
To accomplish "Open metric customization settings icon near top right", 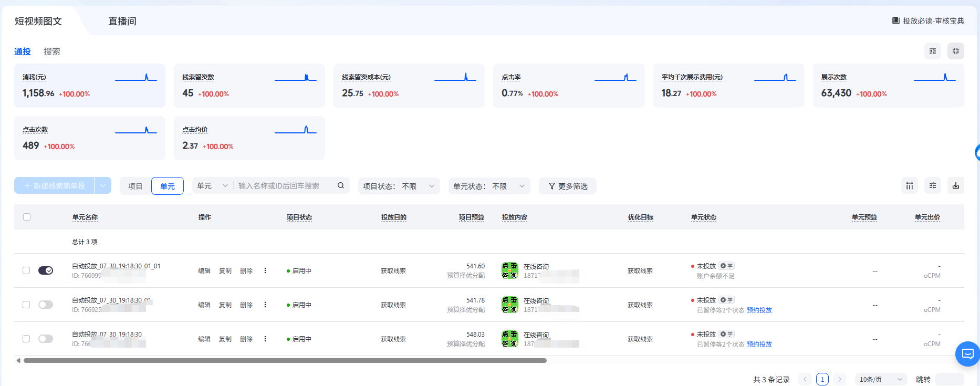I will (933, 51).
